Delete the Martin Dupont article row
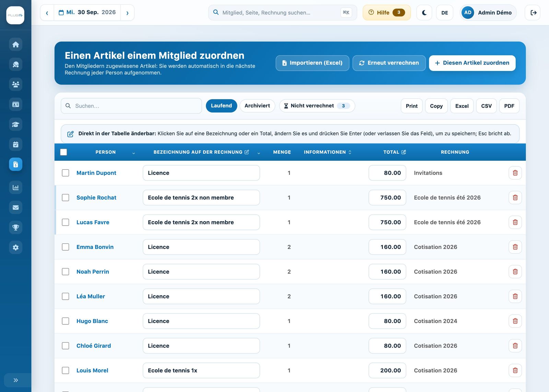This screenshot has height=392, width=549. (x=515, y=173)
